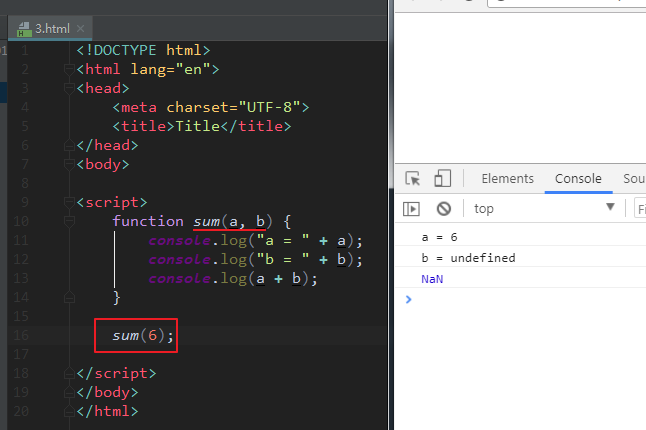
Task: Open the Elements tab in DevTools
Action: pos(508,178)
